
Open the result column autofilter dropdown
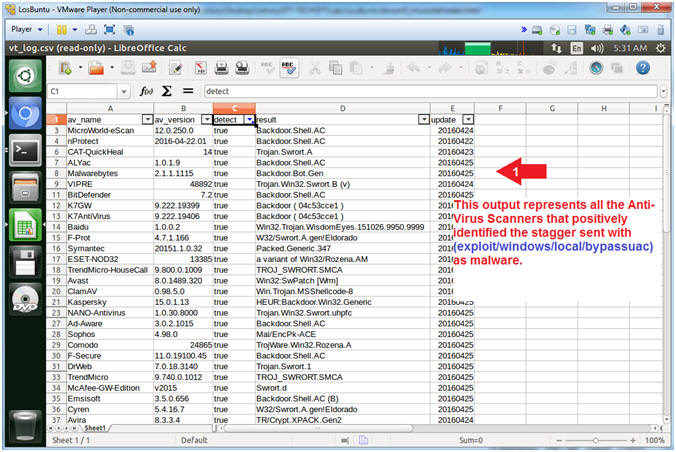tap(424, 119)
